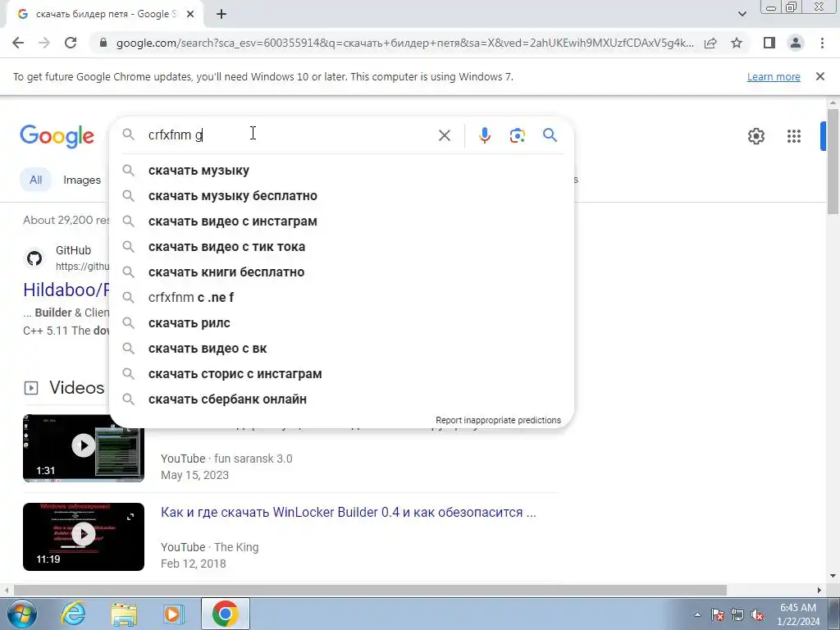Image resolution: width=840 pixels, height=630 pixels.
Task: Choose suggestion 'скачать музыку бесплатно'
Action: click(341, 195)
